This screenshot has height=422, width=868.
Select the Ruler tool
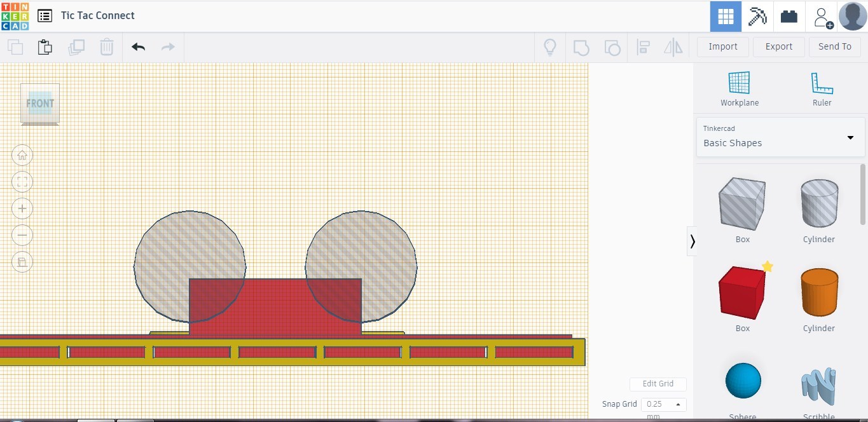(x=822, y=88)
